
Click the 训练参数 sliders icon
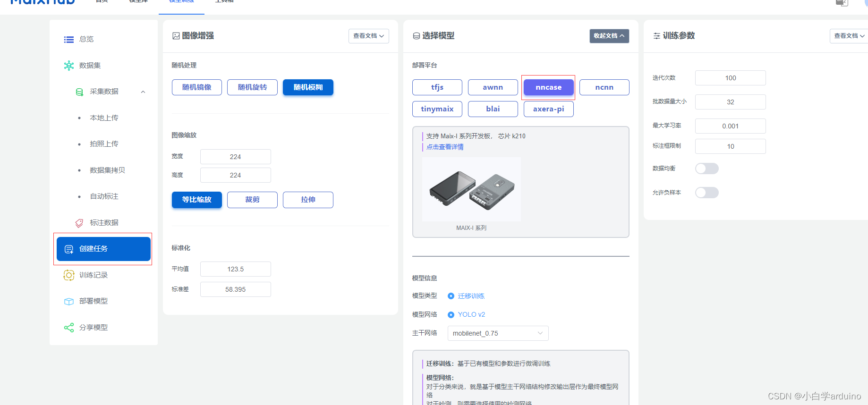click(657, 36)
